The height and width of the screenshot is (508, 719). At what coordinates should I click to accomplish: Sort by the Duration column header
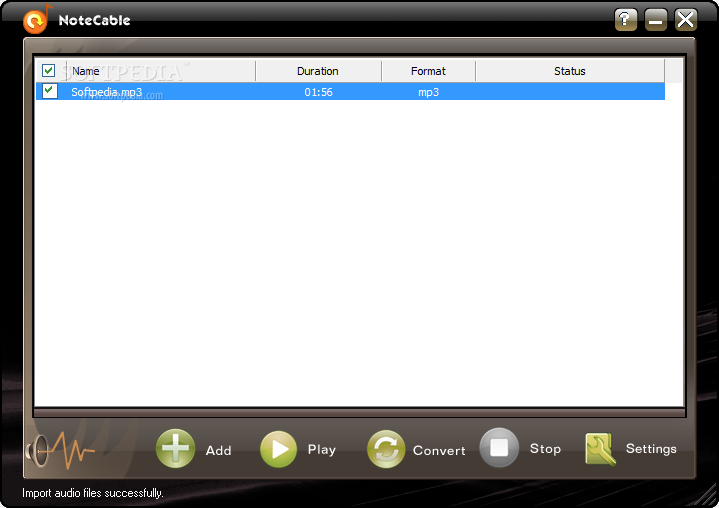pyautogui.click(x=318, y=71)
